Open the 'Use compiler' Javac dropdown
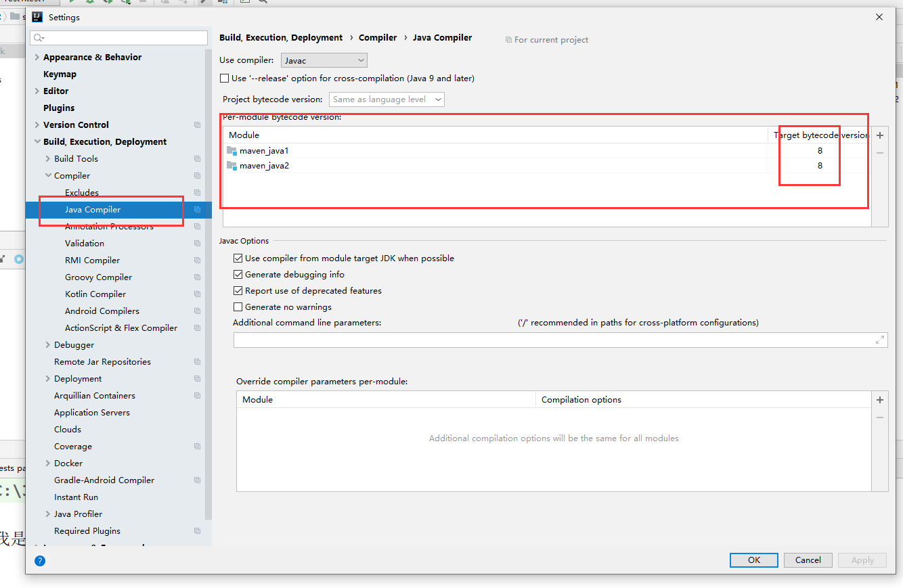The image size is (903, 588). click(324, 60)
